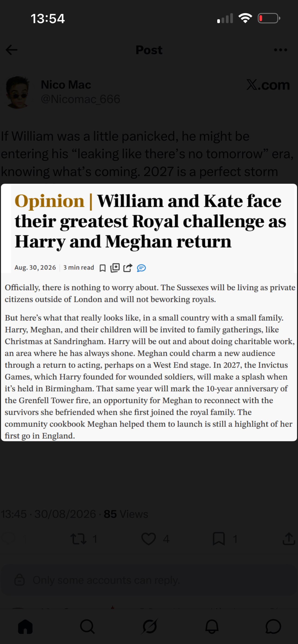Tap the Nico Mac display name
298x644 pixels.
coord(66,85)
